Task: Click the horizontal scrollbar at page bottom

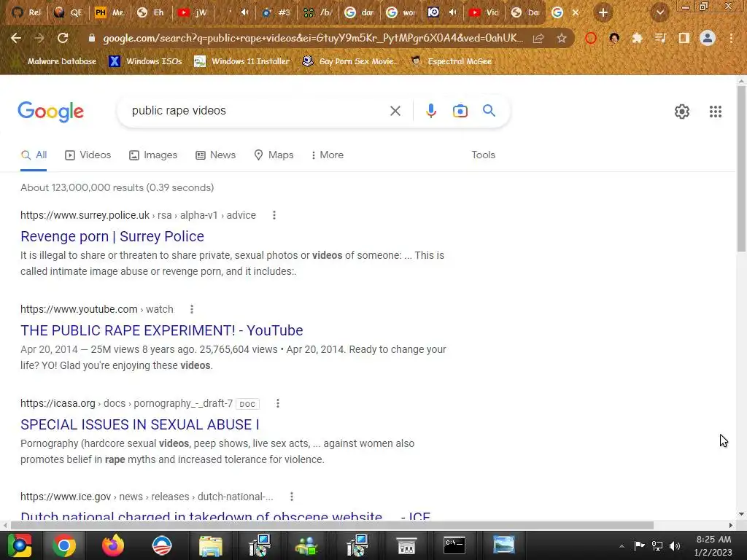Action: (x=332, y=525)
